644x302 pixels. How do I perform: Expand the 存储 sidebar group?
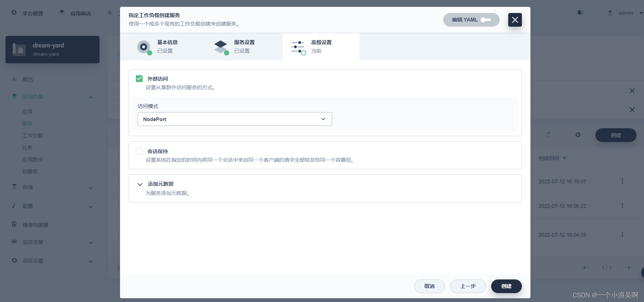coord(91,188)
